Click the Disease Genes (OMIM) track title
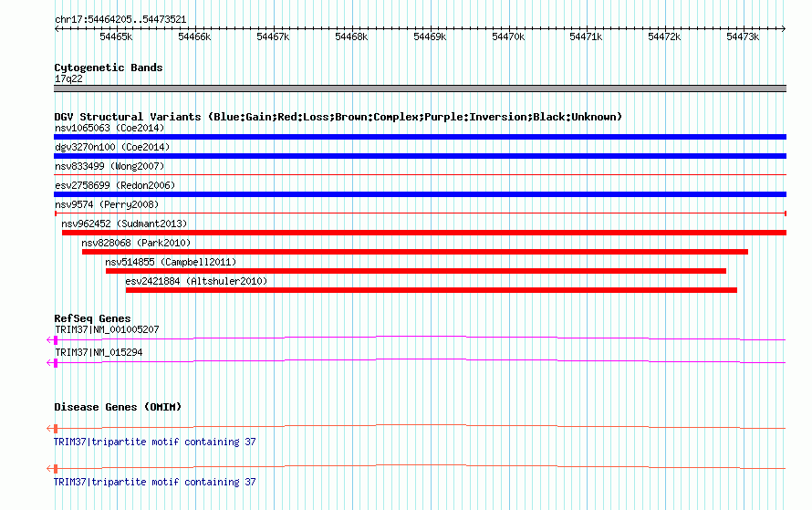 (118, 408)
